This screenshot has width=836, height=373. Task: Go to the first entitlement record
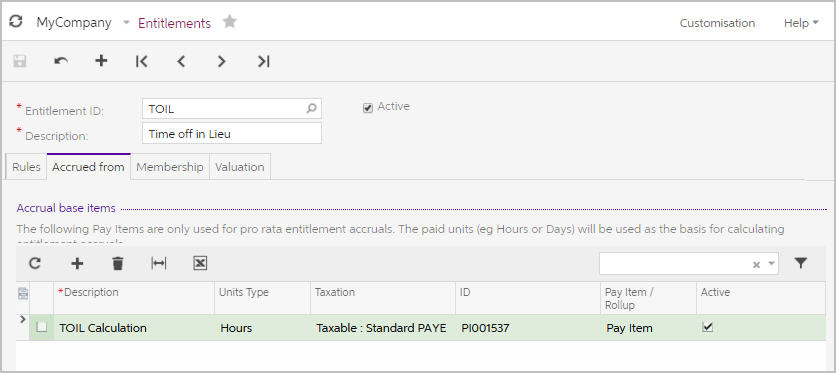(141, 61)
